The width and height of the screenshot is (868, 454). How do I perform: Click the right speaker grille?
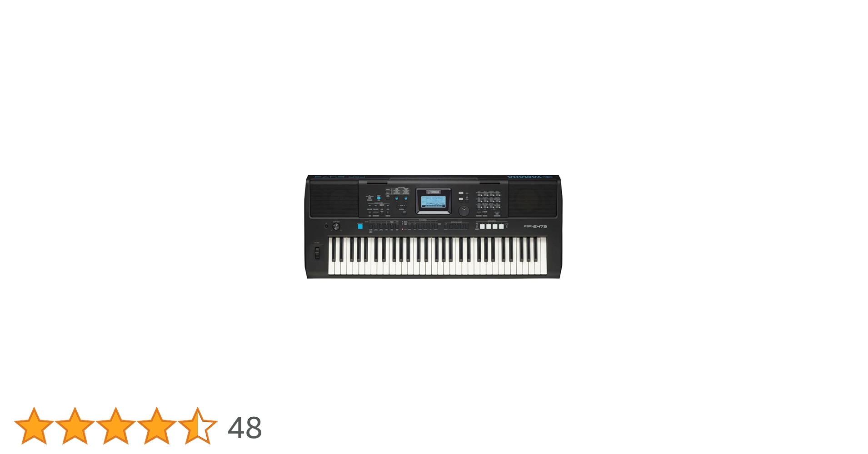click(533, 199)
